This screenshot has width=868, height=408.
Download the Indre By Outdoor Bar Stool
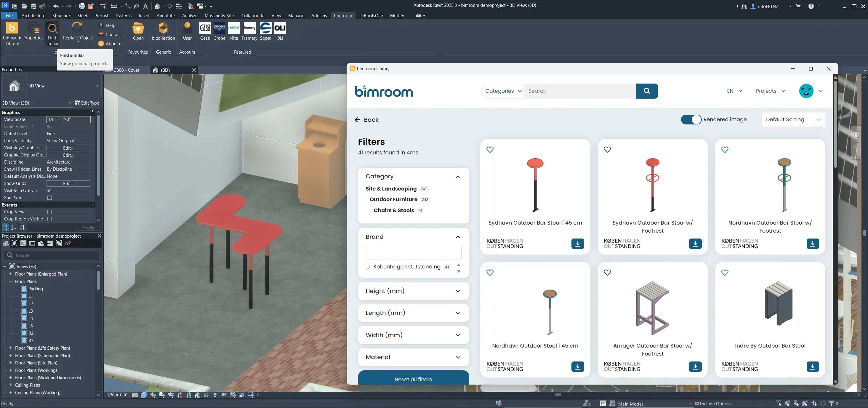[x=812, y=367]
